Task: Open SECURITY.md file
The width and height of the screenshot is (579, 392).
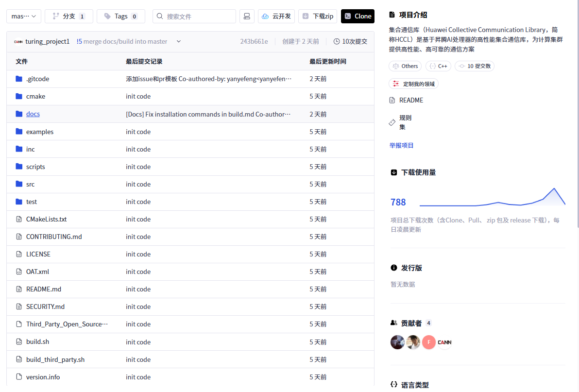Action: coord(46,307)
